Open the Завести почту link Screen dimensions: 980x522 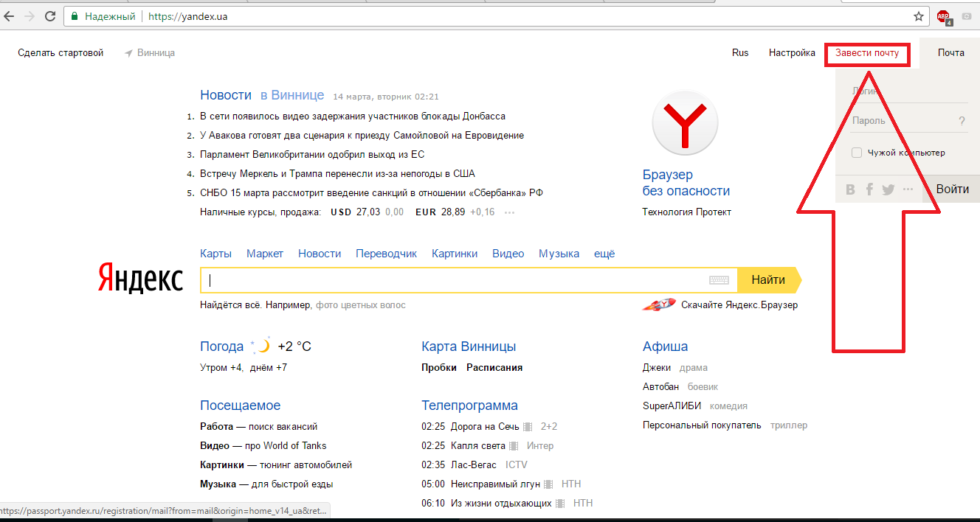867,53
